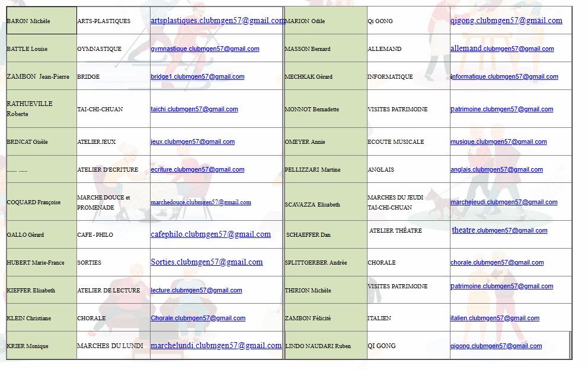
Task: Click the anglais.clubmgen57@gmail.com email link
Action: tap(496, 170)
